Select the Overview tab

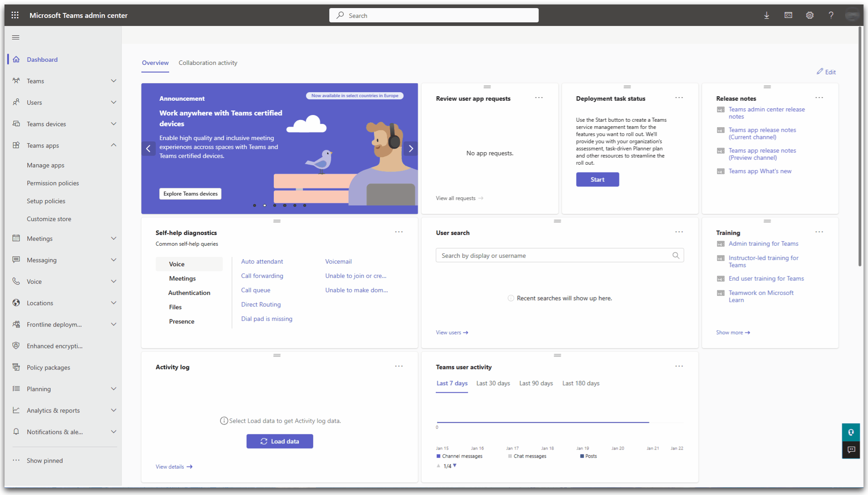point(155,63)
